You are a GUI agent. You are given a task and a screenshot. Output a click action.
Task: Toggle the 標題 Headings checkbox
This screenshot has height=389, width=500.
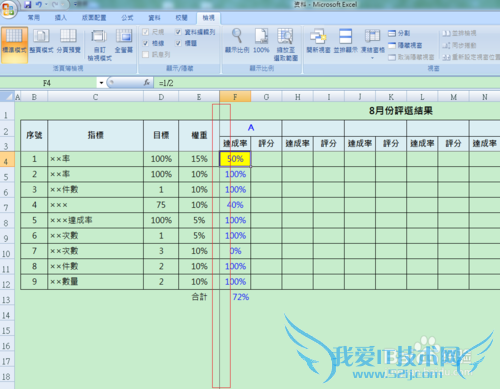178,43
